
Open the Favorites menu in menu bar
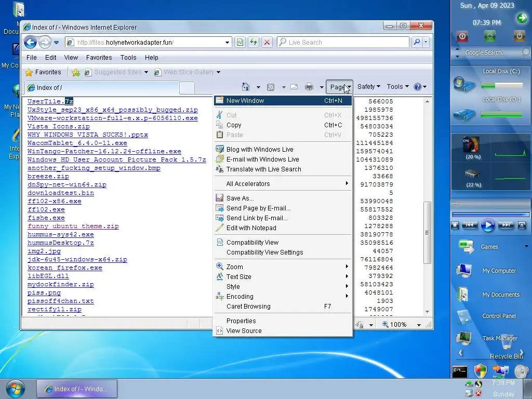[99, 57]
